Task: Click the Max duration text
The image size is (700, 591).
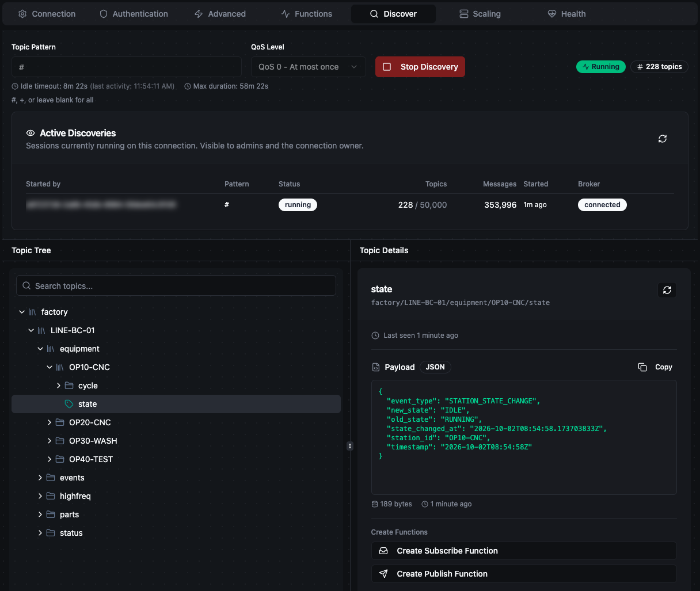Action: click(231, 86)
